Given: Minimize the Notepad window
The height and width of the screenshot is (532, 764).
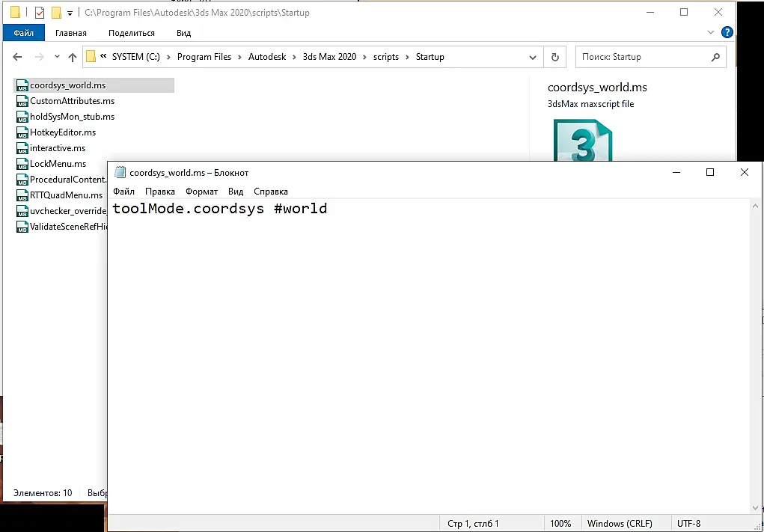Looking at the screenshot, I should (676, 172).
